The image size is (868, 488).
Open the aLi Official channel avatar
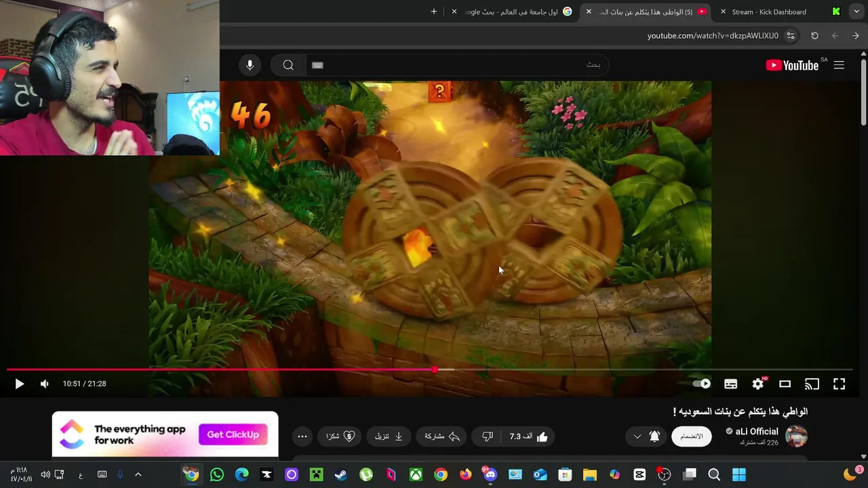pyautogui.click(x=796, y=436)
